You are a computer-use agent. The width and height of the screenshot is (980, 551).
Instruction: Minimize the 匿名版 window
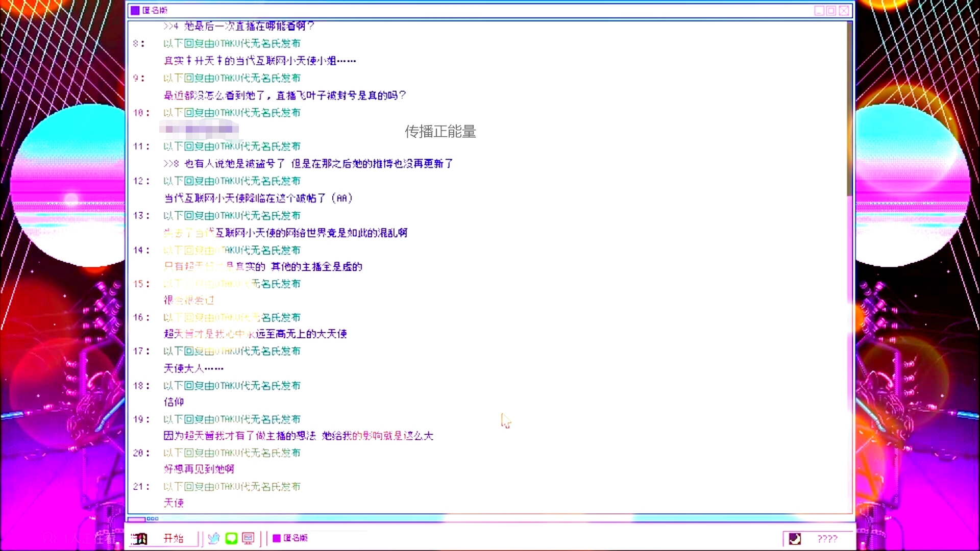(819, 11)
